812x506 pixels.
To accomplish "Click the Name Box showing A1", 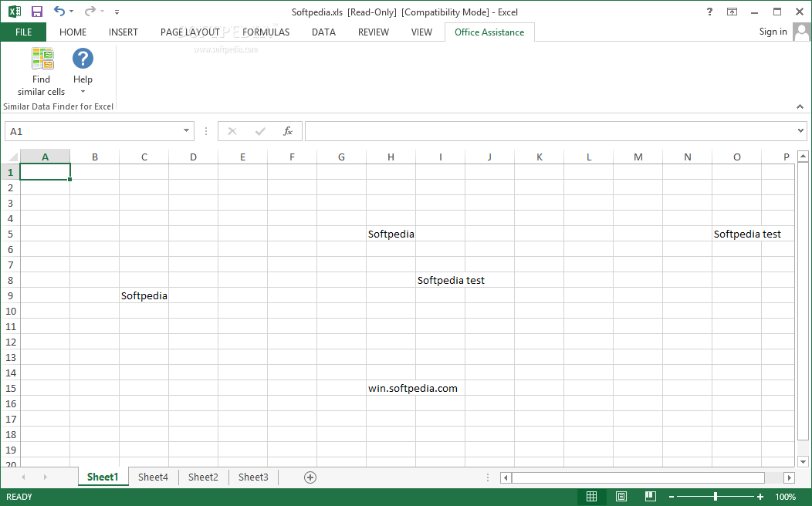I will (x=93, y=131).
